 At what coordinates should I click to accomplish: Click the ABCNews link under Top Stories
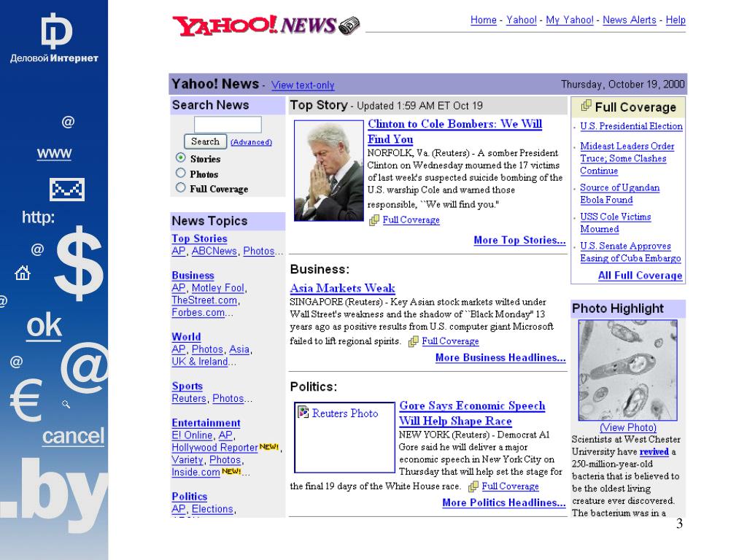pos(214,251)
